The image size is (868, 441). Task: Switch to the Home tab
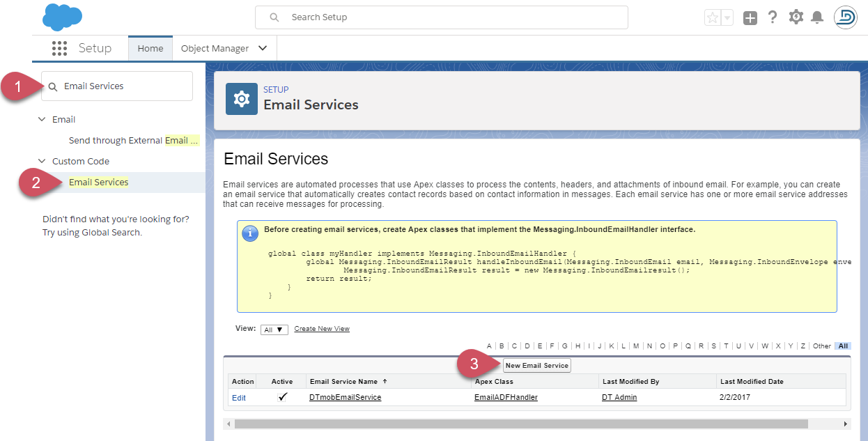click(150, 48)
